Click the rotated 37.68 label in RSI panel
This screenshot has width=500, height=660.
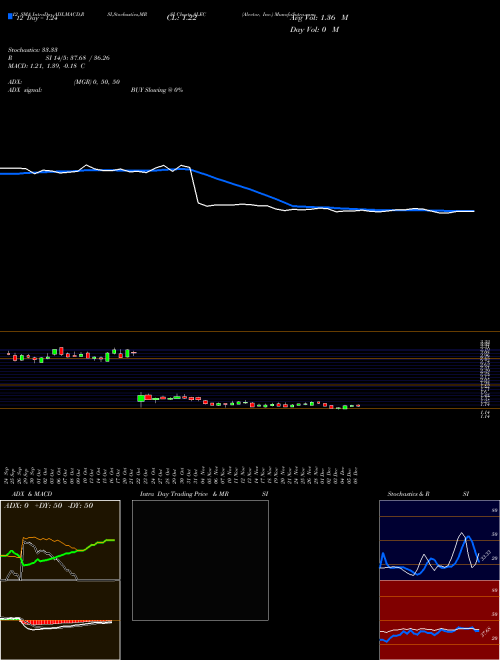pyautogui.click(x=486, y=632)
